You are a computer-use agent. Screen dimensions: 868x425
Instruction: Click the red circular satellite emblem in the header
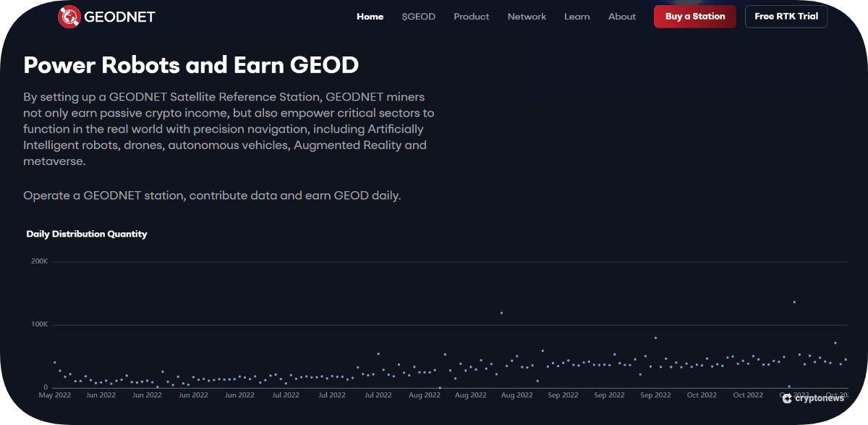70,14
